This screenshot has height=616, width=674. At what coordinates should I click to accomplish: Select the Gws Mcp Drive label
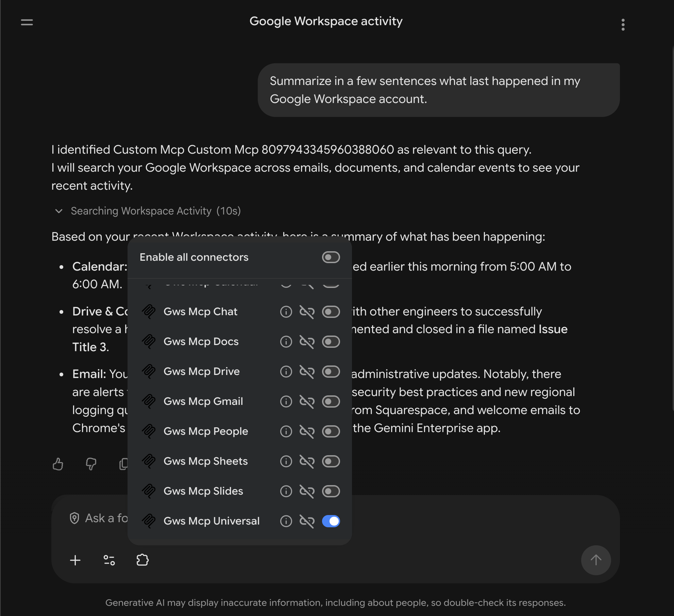[x=202, y=372]
